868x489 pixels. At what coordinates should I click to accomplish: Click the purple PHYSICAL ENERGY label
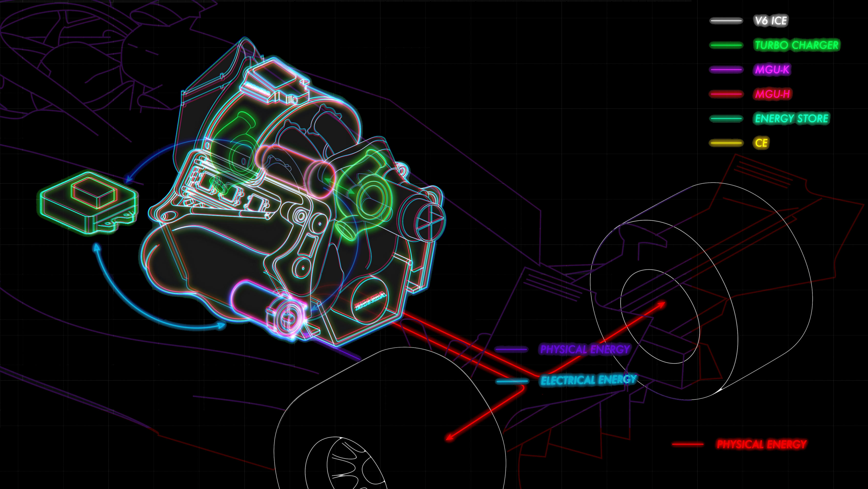click(585, 349)
